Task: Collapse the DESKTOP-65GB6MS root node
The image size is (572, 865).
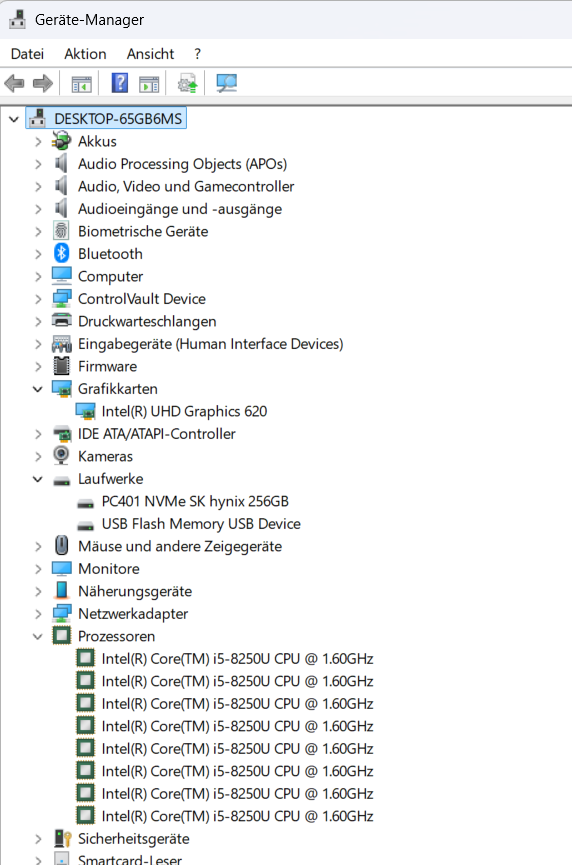Action: point(14,119)
